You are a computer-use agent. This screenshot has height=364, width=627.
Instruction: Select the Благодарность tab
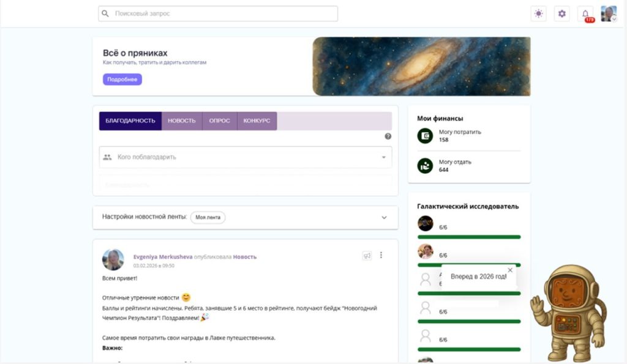pos(130,121)
